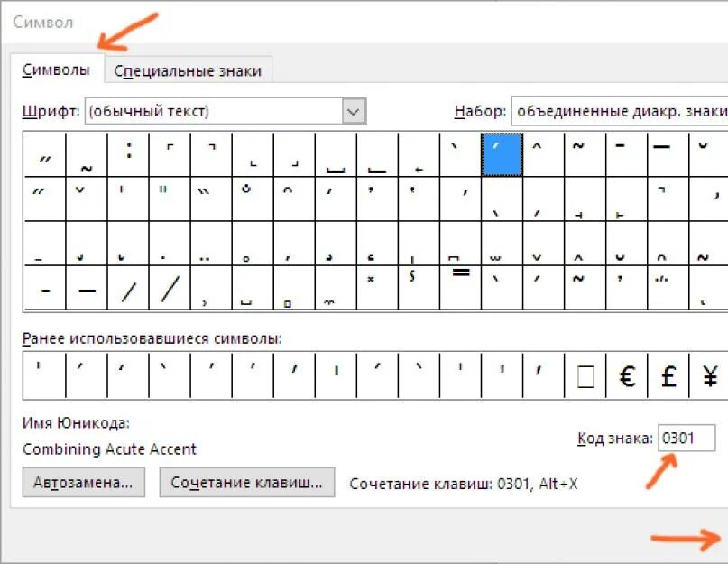This screenshot has width=728, height=564.
Task: Choose the double overline symbol in the bottom row
Action: [460, 288]
